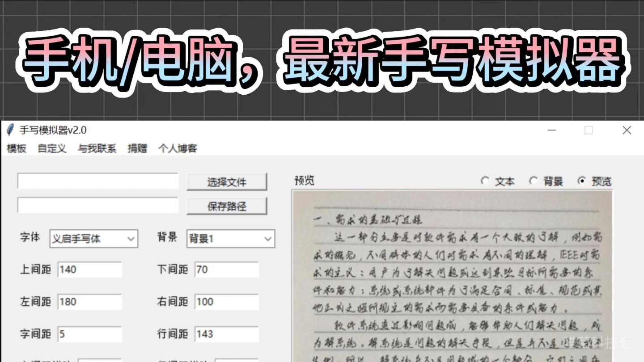Open the 捐赠 menu
Viewport: 644px width, 362px height.
pos(137,148)
